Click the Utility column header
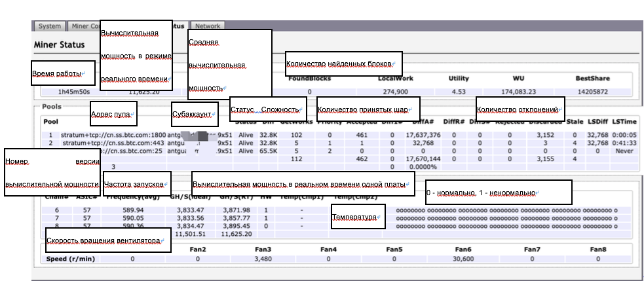 pyautogui.click(x=459, y=78)
